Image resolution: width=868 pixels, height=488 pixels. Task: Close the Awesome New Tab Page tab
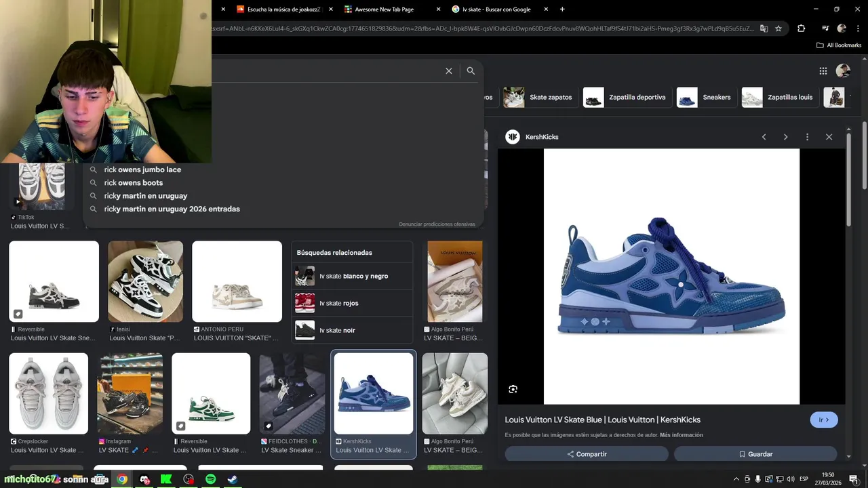pos(437,9)
